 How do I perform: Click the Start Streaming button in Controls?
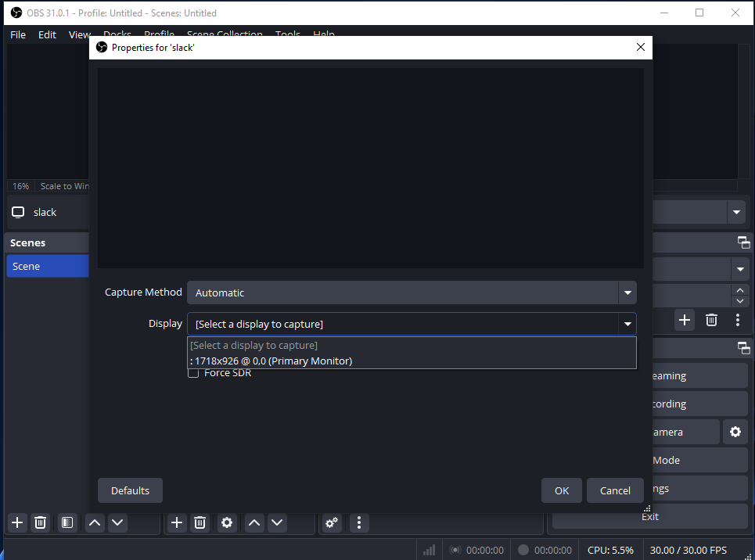pyautogui.click(x=699, y=375)
